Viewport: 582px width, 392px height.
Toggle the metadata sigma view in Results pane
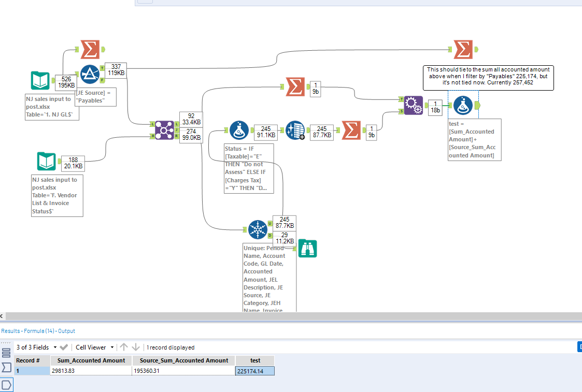coord(6,368)
